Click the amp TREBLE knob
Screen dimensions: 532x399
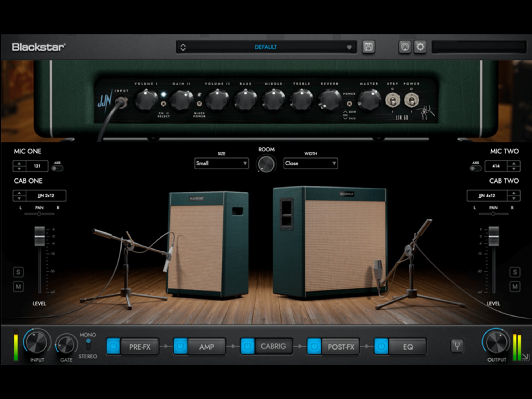302,100
